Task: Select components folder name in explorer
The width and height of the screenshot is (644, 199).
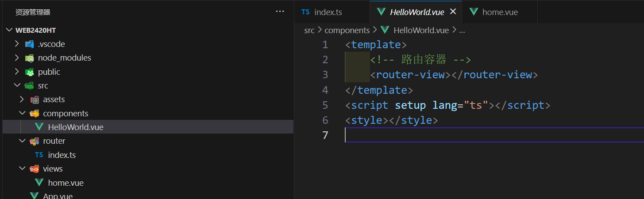Action: (x=66, y=114)
